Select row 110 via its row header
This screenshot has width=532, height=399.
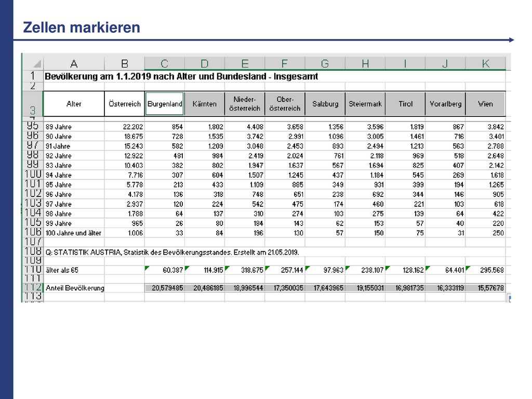pyautogui.click(x=33, y=270)
